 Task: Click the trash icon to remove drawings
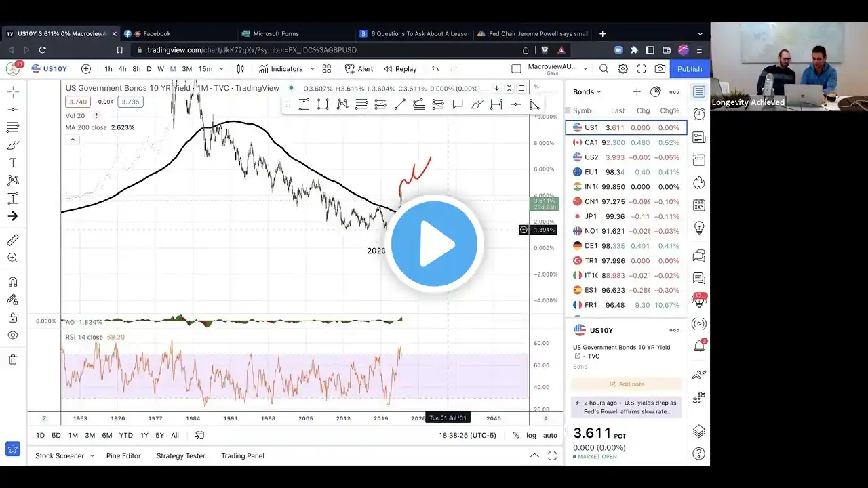click(13, 359)
